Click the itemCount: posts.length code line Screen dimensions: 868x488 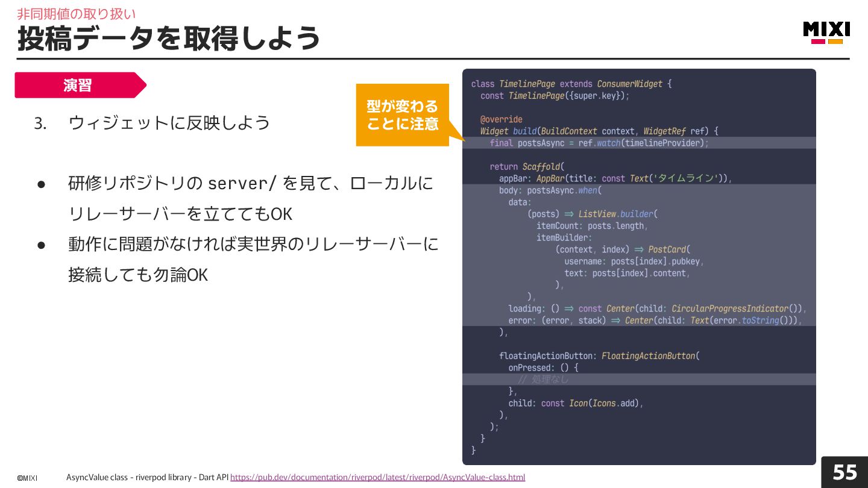pos(593,226)
